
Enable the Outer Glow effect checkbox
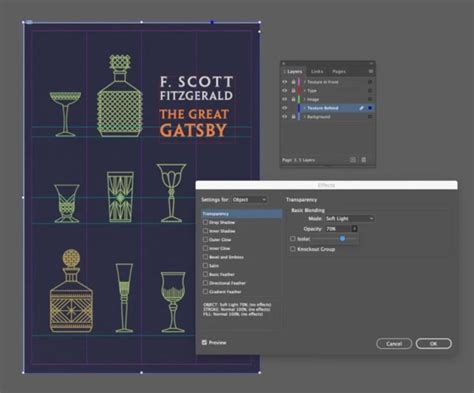pyautogui.click(x=205, y=239)
